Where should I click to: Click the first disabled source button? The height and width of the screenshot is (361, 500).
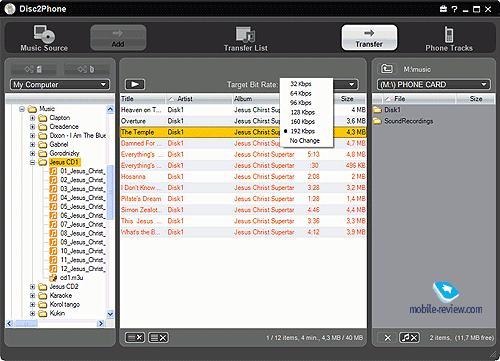[x=34, y=69]
